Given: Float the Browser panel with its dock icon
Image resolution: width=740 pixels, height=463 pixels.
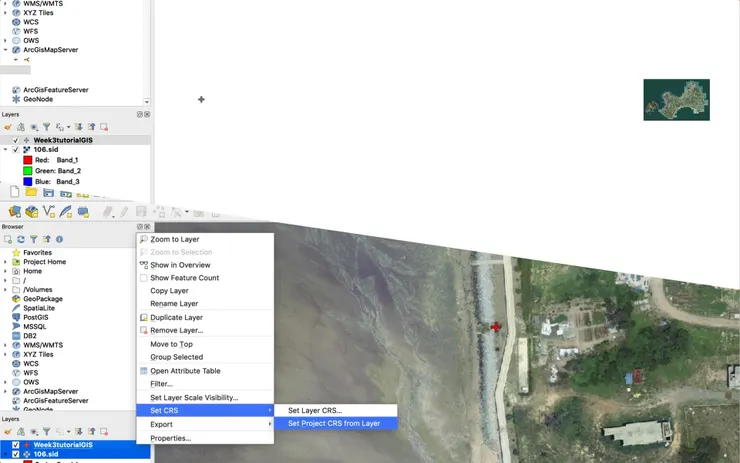Looking at the screenshot, I should [x=140, y=227].
